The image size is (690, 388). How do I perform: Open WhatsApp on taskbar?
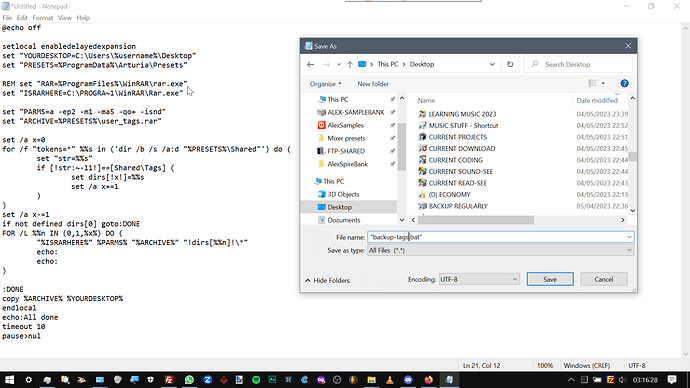click(x=189, y=380)
